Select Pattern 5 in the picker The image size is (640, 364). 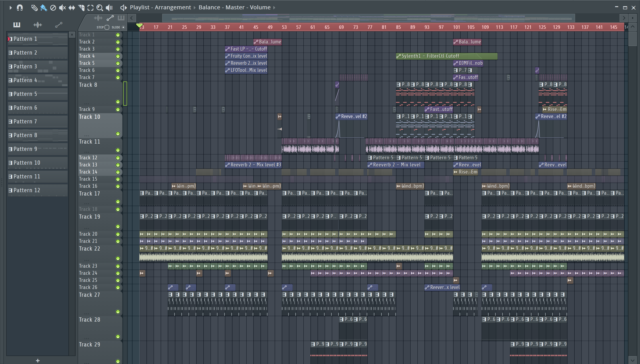tap(38, 94)
